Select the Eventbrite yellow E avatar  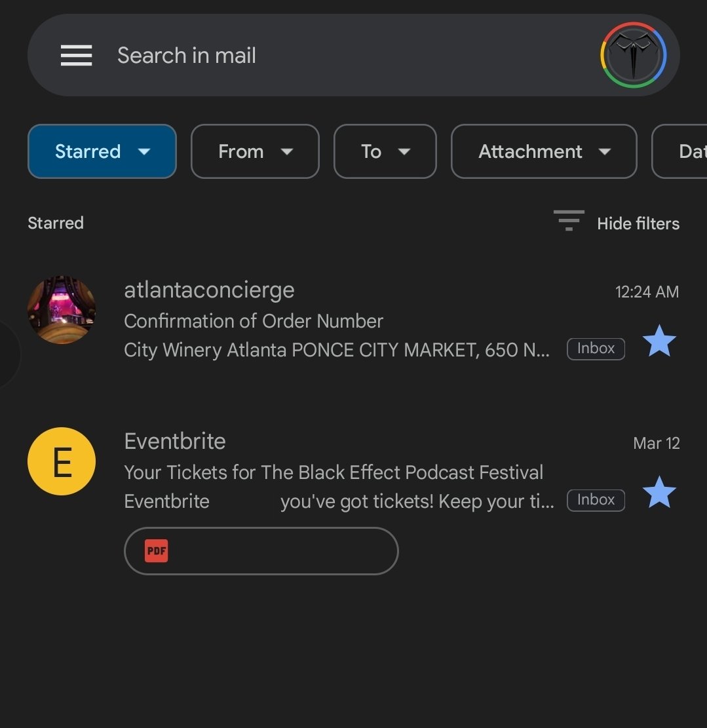coord(62,461)
